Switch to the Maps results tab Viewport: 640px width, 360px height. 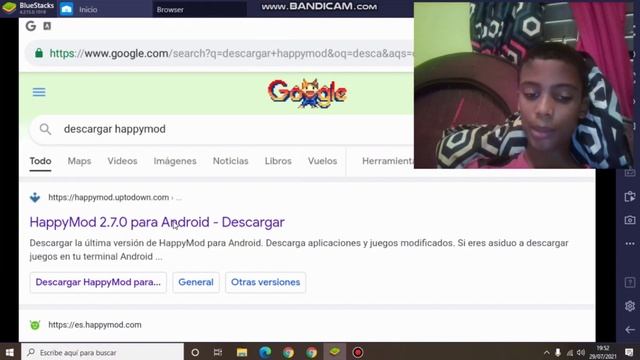click(79, 161)
